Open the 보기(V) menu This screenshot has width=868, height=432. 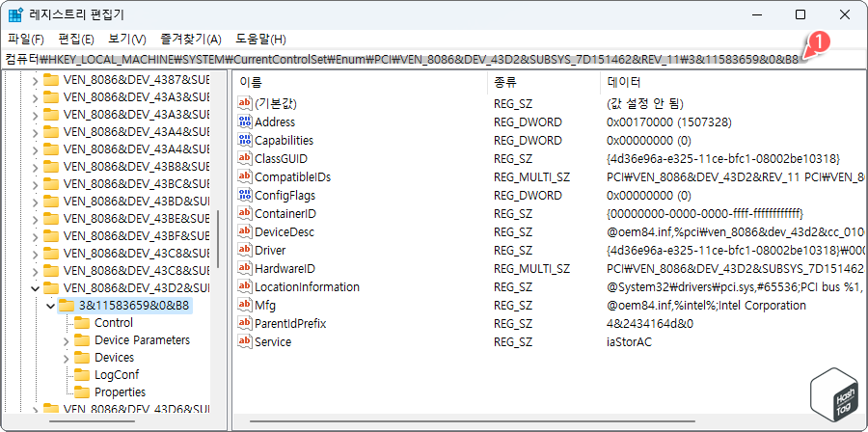pyautogui.click(x=126, y=40)
